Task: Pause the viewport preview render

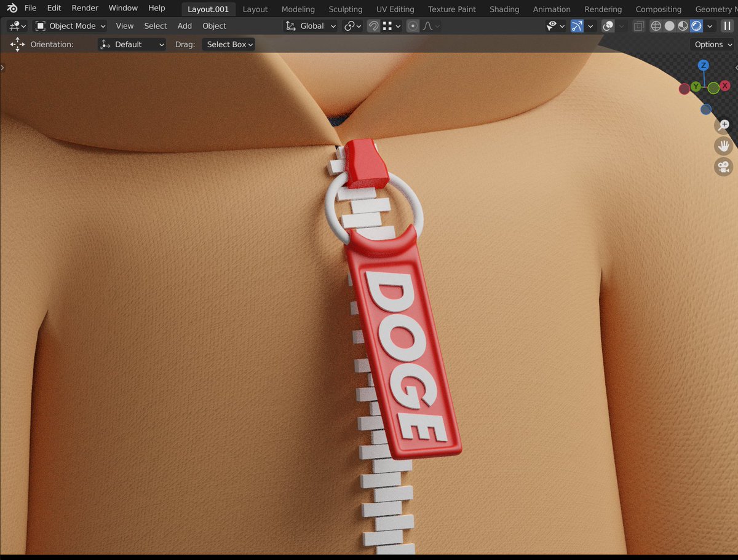Action: [727, 26]
